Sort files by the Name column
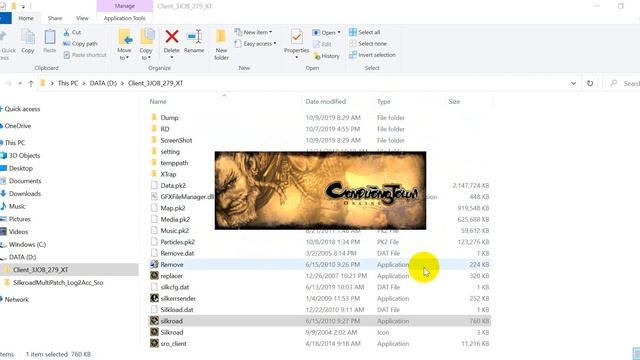Image resolution: width=640 pixels, height=360 pixels. pos(158,102)
